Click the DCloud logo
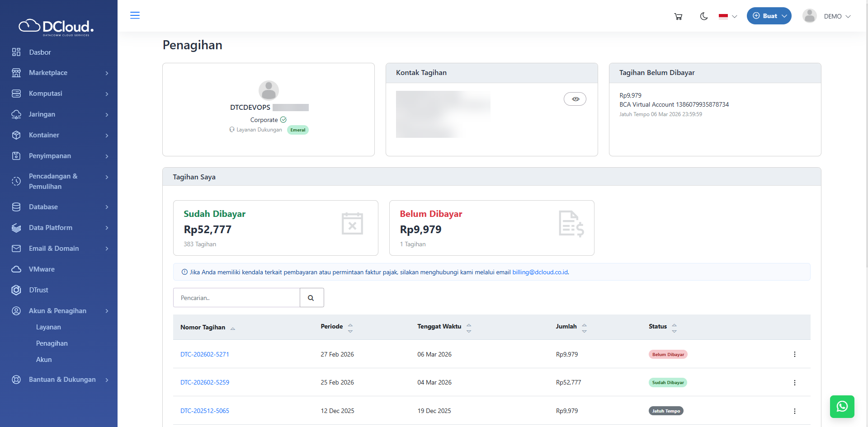 coord(57,27)
